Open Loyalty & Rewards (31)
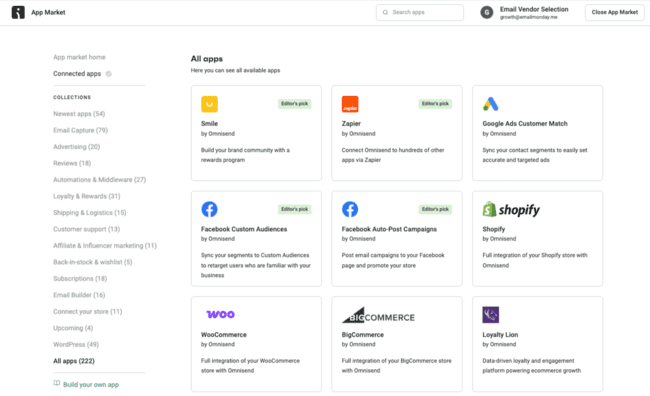This screenshot has width=650, height=396. point(87,196)
